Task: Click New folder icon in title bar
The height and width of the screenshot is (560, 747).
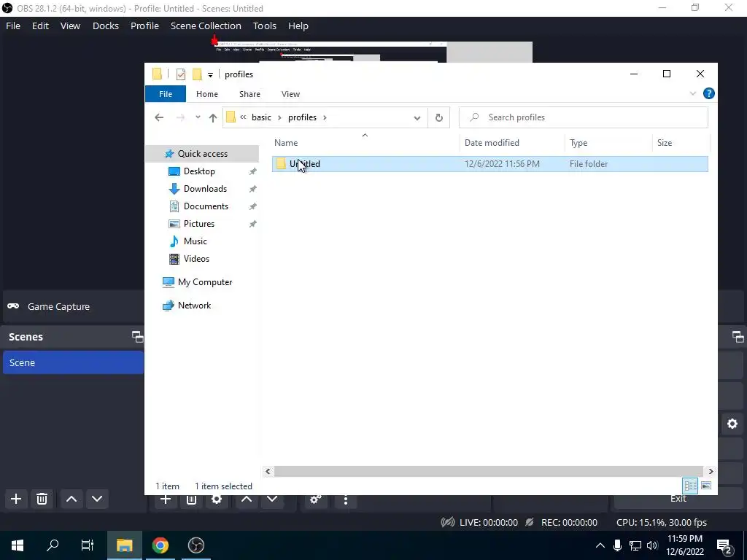Action: [197, 74]
